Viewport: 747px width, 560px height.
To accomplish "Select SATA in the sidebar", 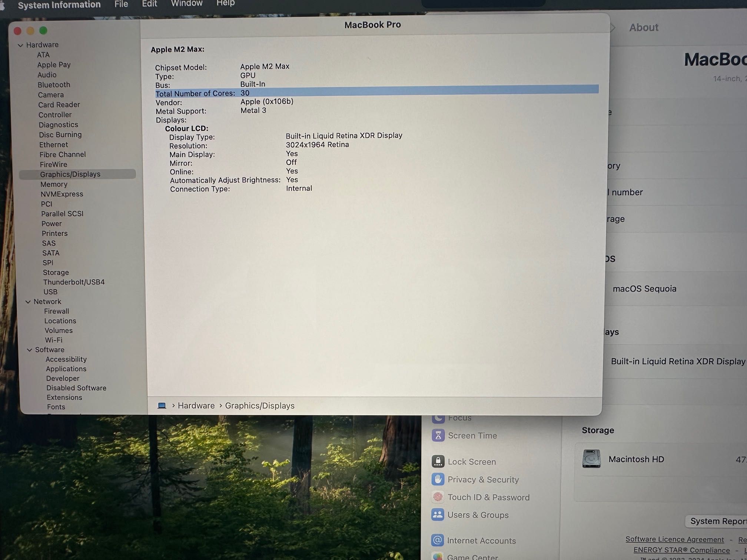I will point(51,253).
